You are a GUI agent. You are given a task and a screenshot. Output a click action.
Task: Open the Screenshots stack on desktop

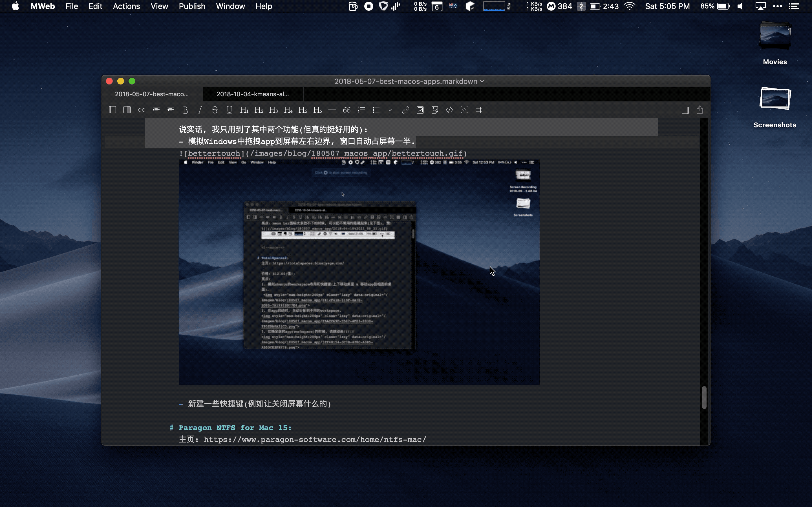775,99
